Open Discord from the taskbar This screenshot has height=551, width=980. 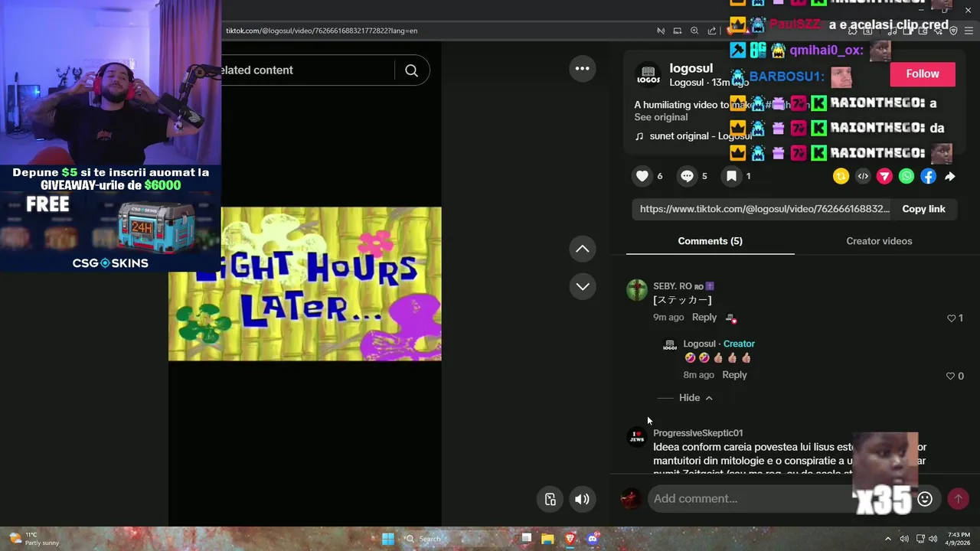point(592,539)
